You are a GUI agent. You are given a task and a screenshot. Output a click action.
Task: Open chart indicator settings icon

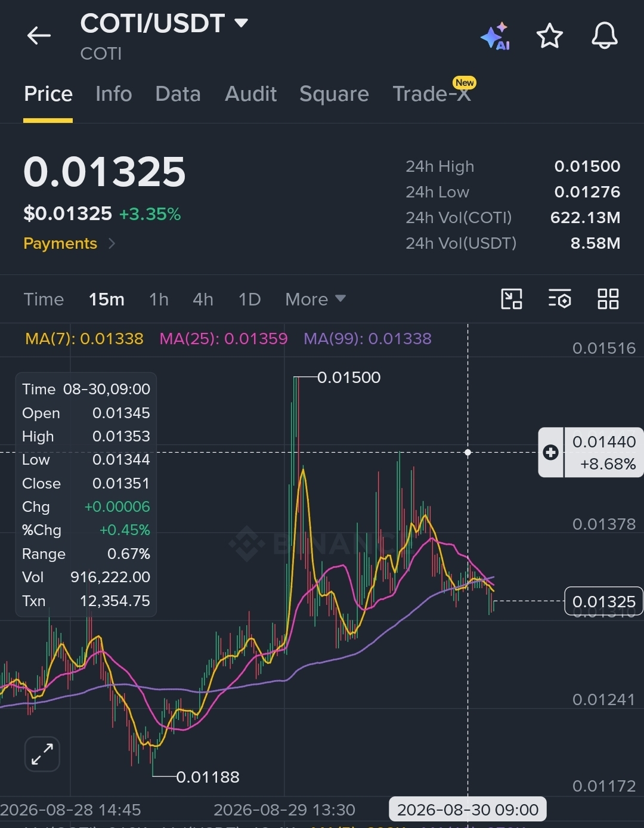pos(560,299)
